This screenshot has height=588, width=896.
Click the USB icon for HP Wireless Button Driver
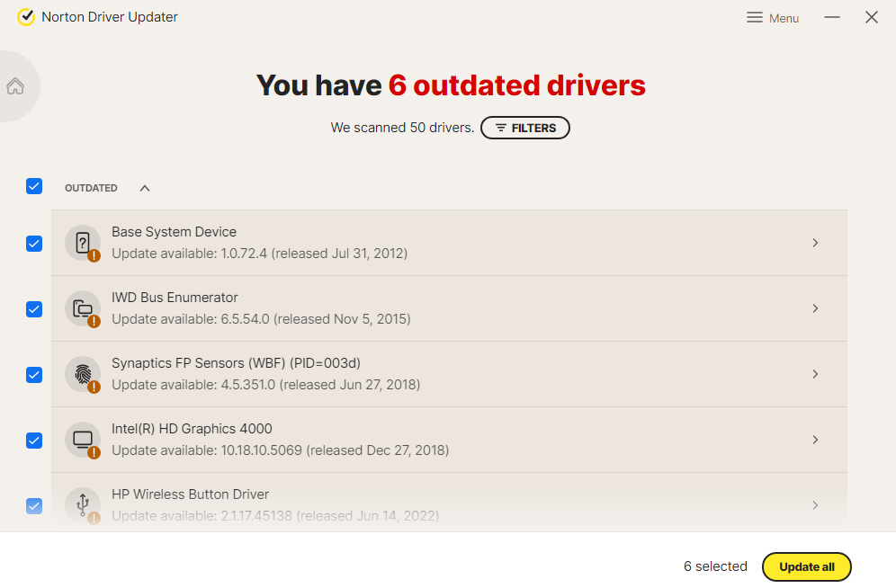(x=83, y=505)
